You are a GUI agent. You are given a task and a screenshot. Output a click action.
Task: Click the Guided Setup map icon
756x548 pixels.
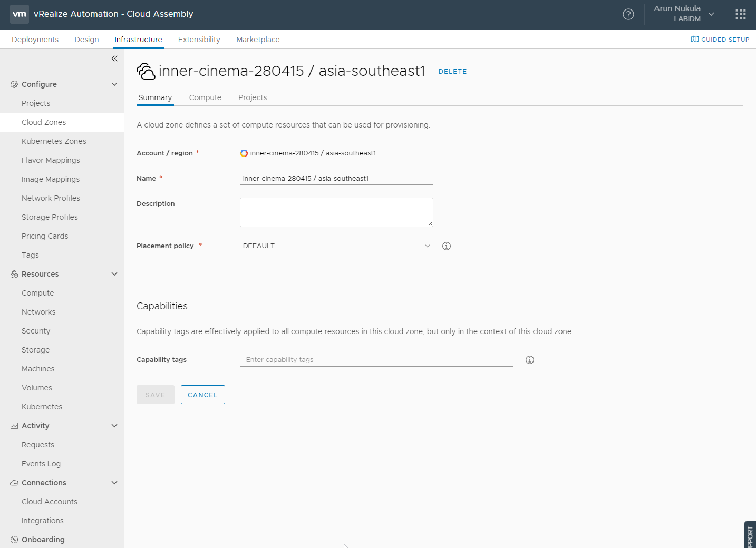(x=695, y=39)
